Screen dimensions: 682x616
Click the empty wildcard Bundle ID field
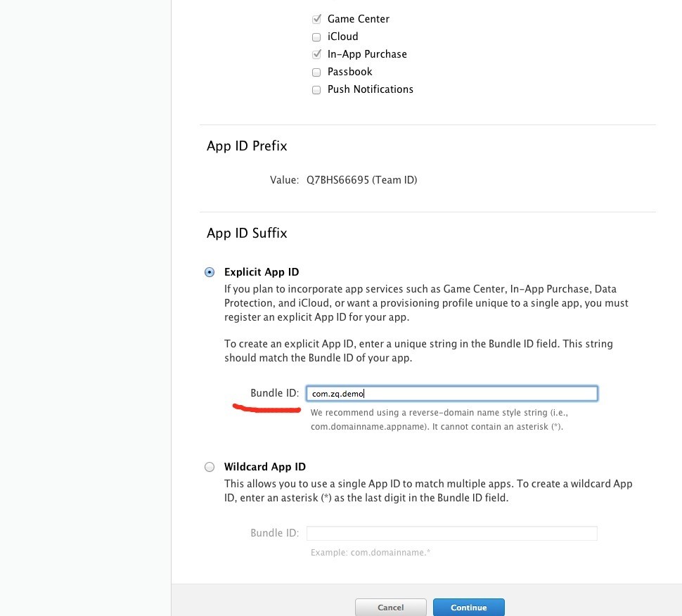click(x=452, y=533)
